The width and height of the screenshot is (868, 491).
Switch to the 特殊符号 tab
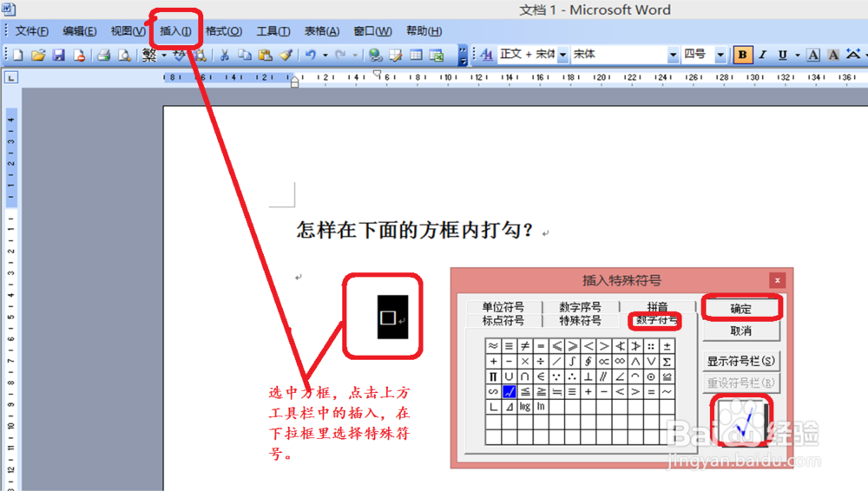click(x=580, y=320)
